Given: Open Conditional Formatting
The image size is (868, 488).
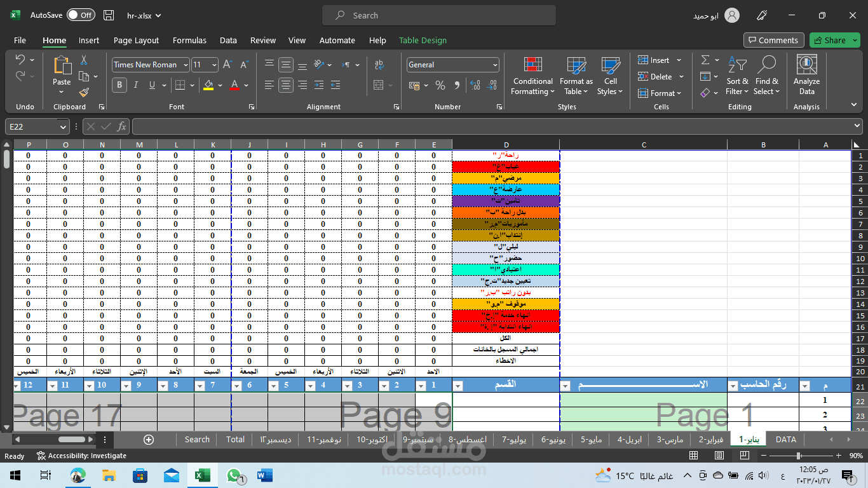Looking at the screenshot, I should [533, 76].
